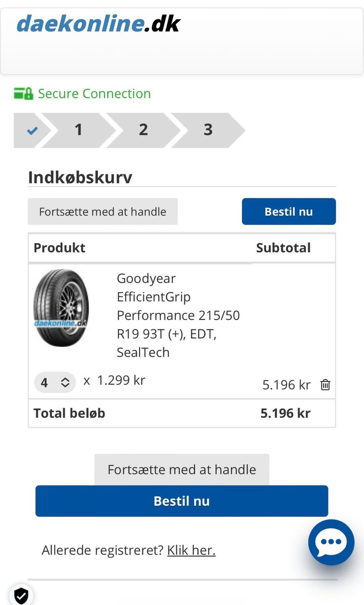Click the Produkt column header

[60, 248]
